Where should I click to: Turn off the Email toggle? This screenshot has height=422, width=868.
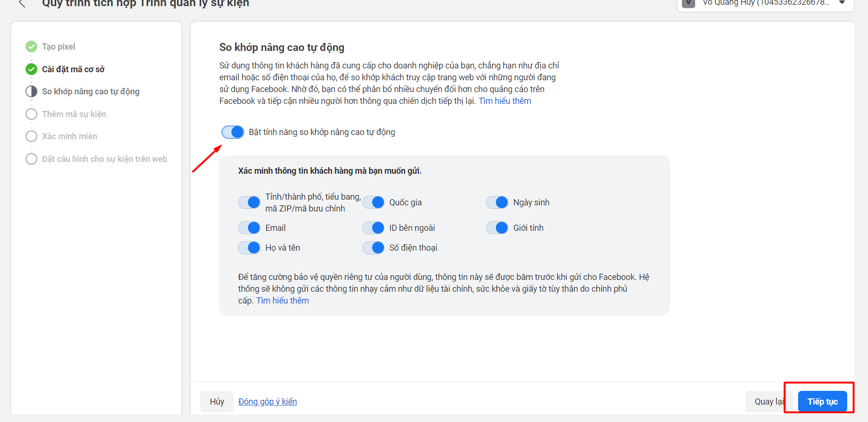point(249,228)
